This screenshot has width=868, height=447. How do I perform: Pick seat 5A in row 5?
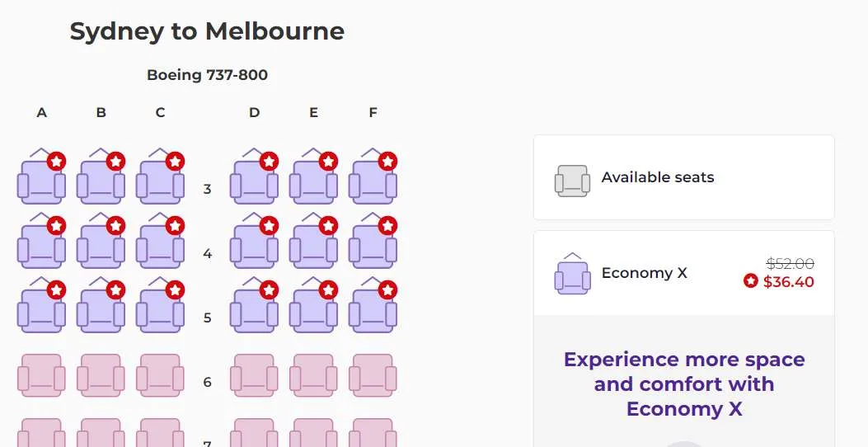point(41,312)
